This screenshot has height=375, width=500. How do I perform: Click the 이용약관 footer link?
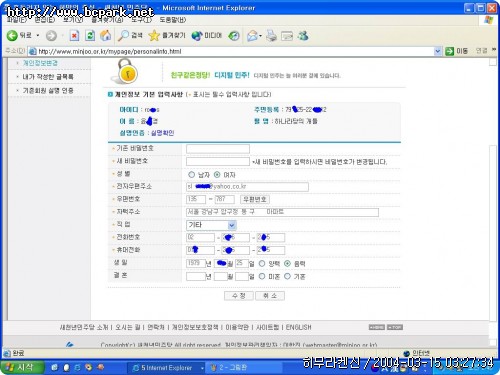(x=237, y=327)
